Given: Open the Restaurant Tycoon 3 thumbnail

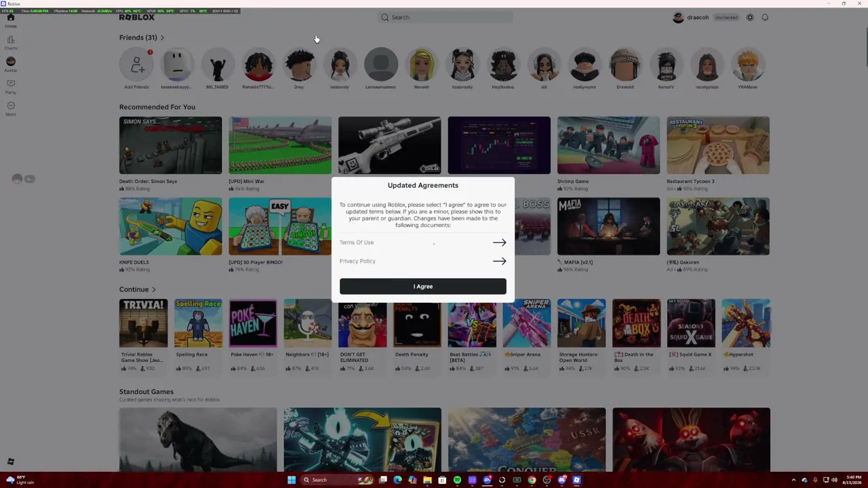Looking at the screenshot, I should pos(718,145).
